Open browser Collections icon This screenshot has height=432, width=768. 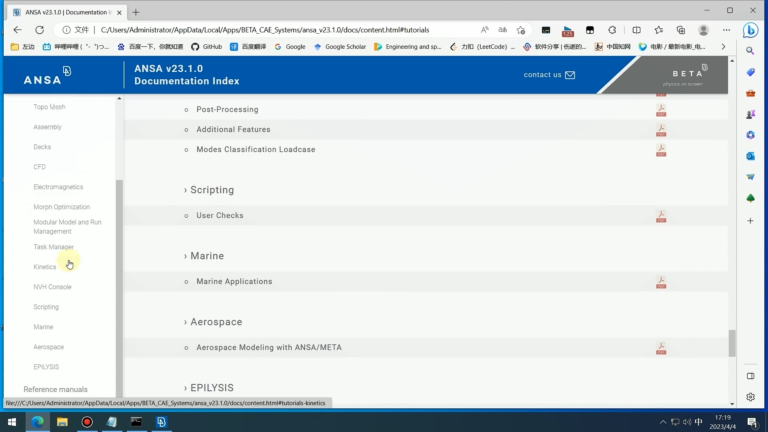point(681,30)
